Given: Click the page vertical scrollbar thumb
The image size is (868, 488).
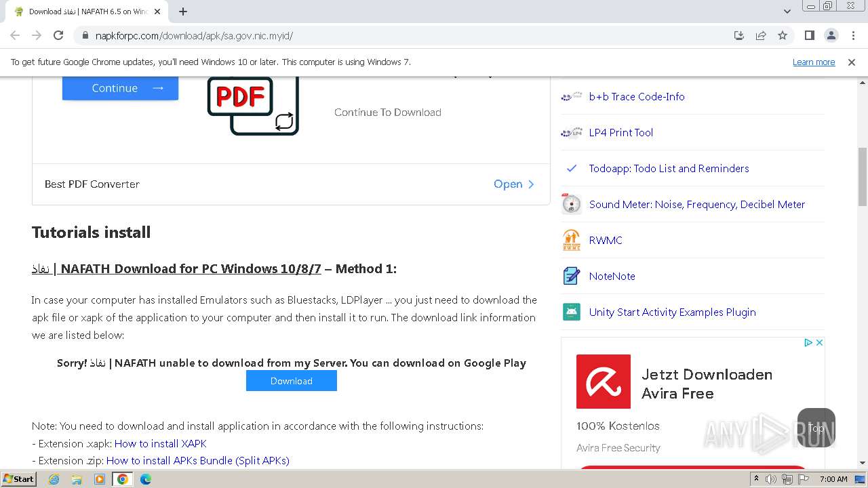Looking at the screenshot, I should tap(863, 176).
